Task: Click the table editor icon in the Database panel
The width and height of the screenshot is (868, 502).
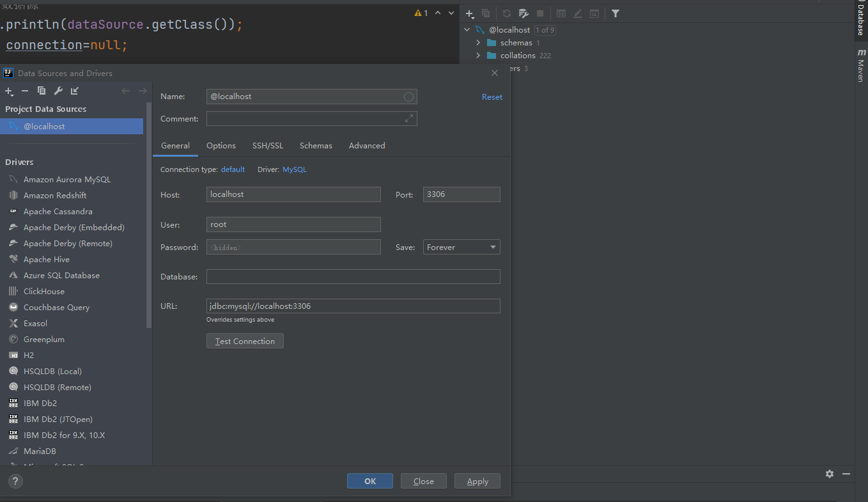Action: coord(561,13)
